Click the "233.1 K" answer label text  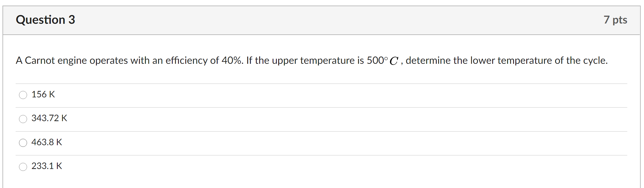click(47, 166)
